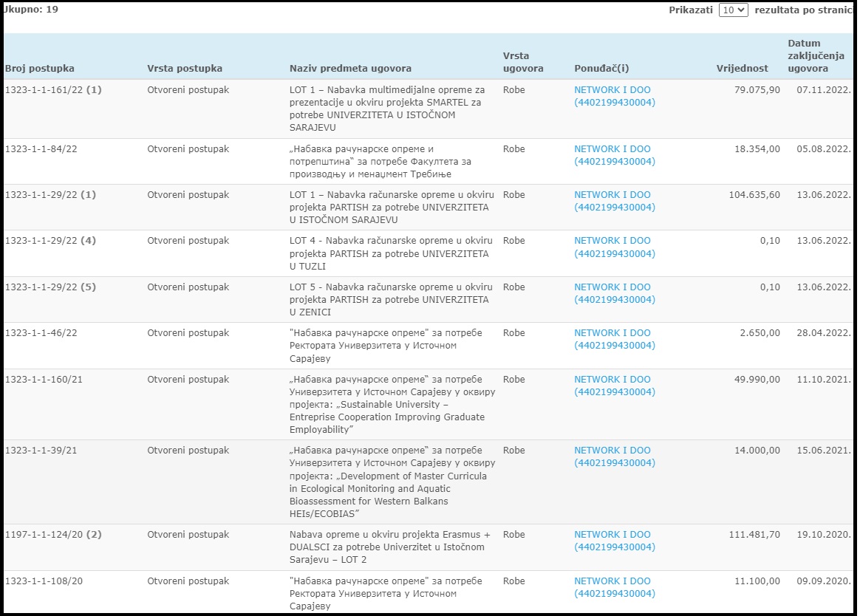The height and width of the screenshot is (616, 860).
Task: Click the value 18.354,00
Action: pyautogui.click(x=757, y=148)
